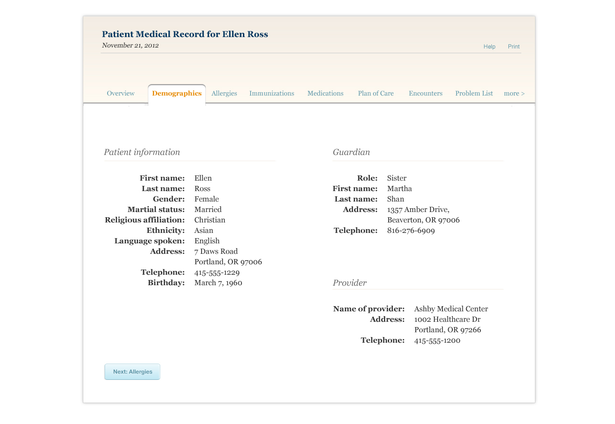The height and width of the screenshot is (424, 615).
Task: Click provider name Ashby Medical Center
Action: coord(451,309)
